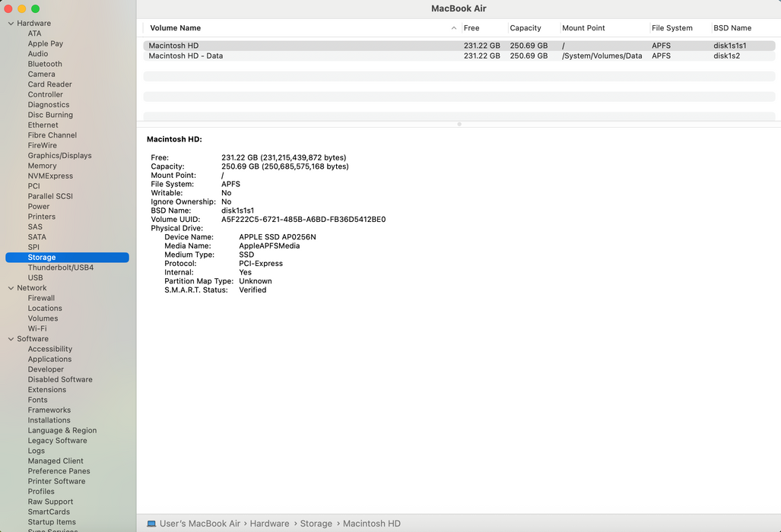Click User's MacBook Air in path bar
This screenshot has height=532, width=781.
click(200, 524)
